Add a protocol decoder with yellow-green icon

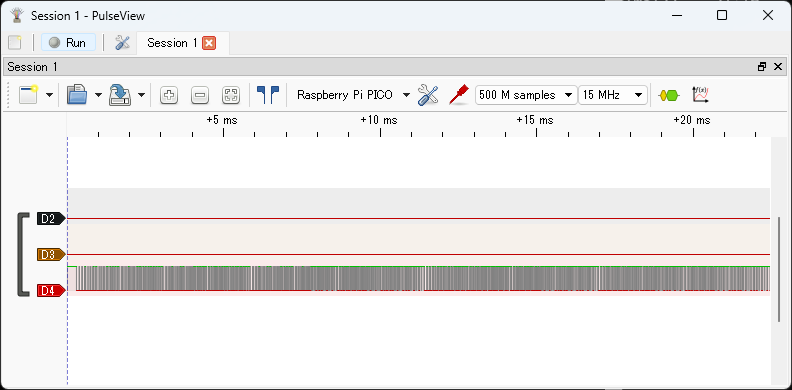click(x=669, y=95)
